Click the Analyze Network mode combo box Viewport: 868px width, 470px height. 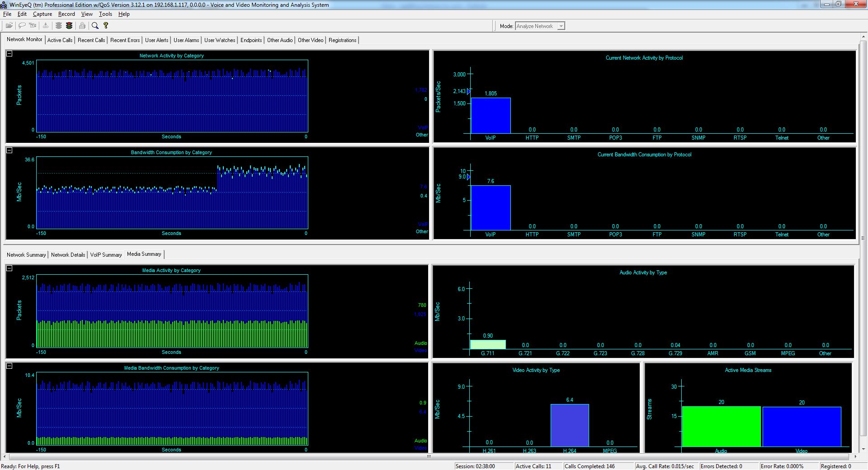coord(540,26)
